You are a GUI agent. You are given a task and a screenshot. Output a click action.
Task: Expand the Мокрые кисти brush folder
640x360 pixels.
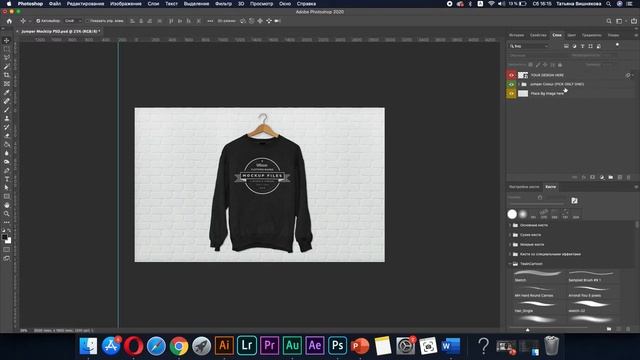(x=510, y=244)
